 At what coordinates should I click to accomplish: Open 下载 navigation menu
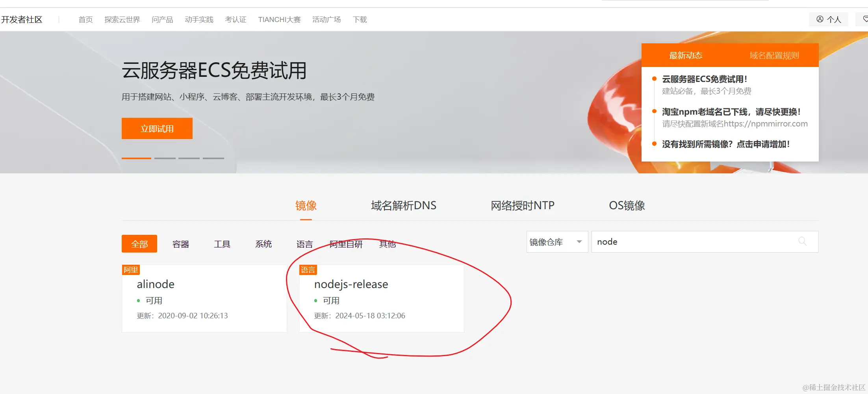click(360, 19)
